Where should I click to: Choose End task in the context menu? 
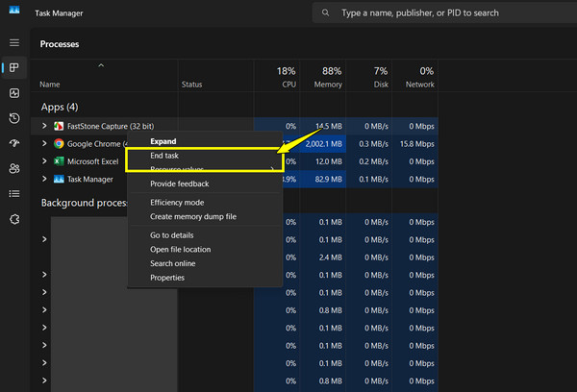[x=164, y=156]
